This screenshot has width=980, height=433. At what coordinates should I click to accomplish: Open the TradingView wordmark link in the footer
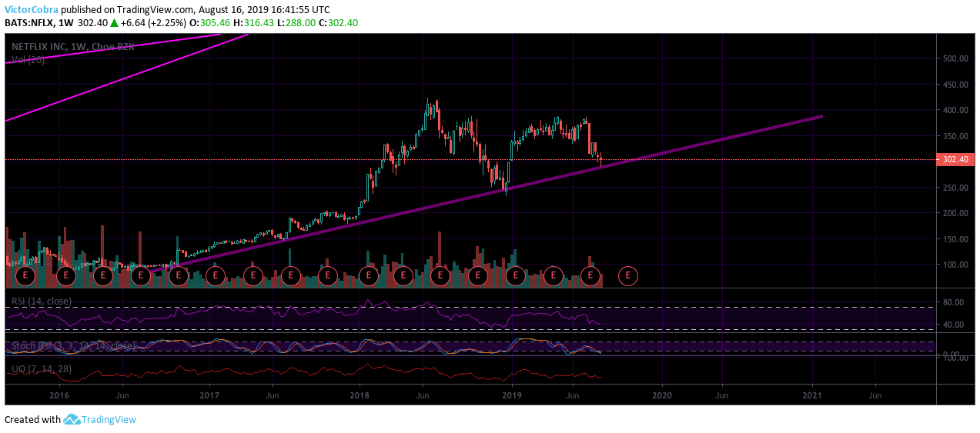(x=109, y=419)
